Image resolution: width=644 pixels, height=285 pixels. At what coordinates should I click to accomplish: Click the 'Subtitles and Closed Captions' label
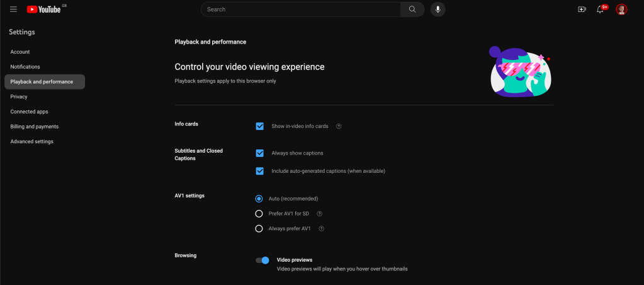point(198,154)
